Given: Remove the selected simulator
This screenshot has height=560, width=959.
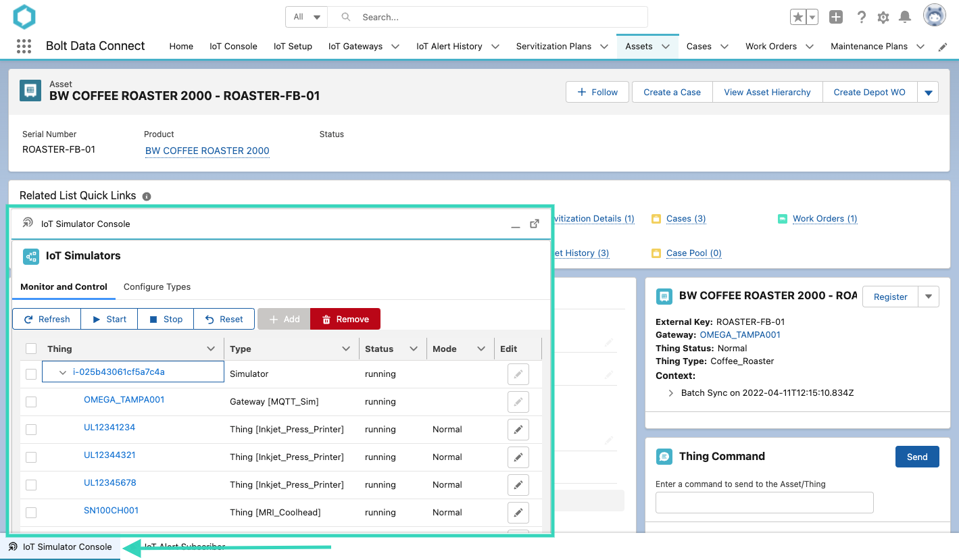Looking at the screenshot, I should point(345,320).
